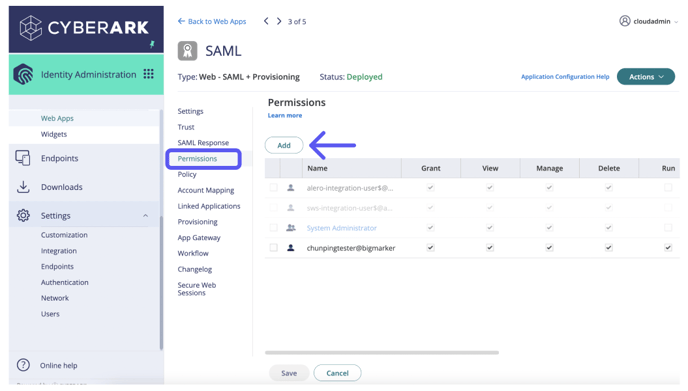Open Authentication under Settings
The height and width of the screenshot is (391, 688).
[x=64, y=282]
